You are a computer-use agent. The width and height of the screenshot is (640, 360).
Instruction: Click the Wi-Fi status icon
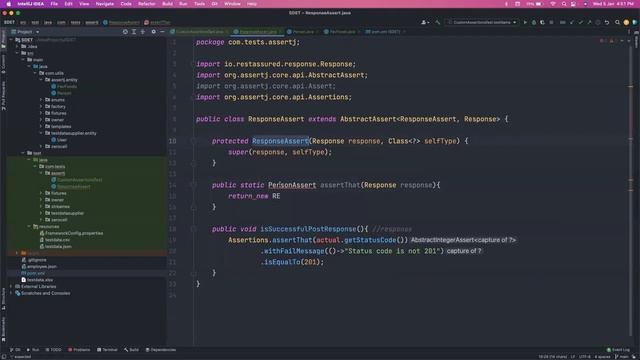[553, 4]
